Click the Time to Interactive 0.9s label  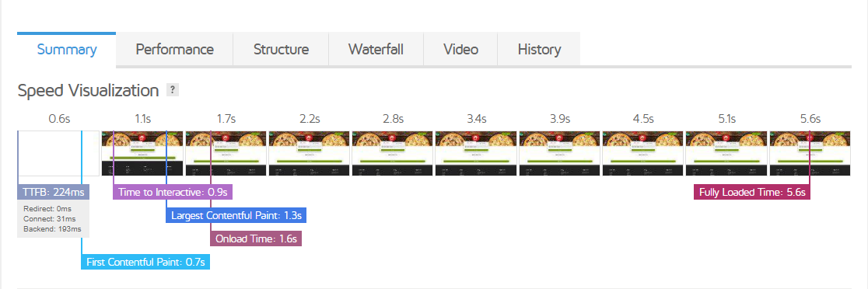point(173,193)
